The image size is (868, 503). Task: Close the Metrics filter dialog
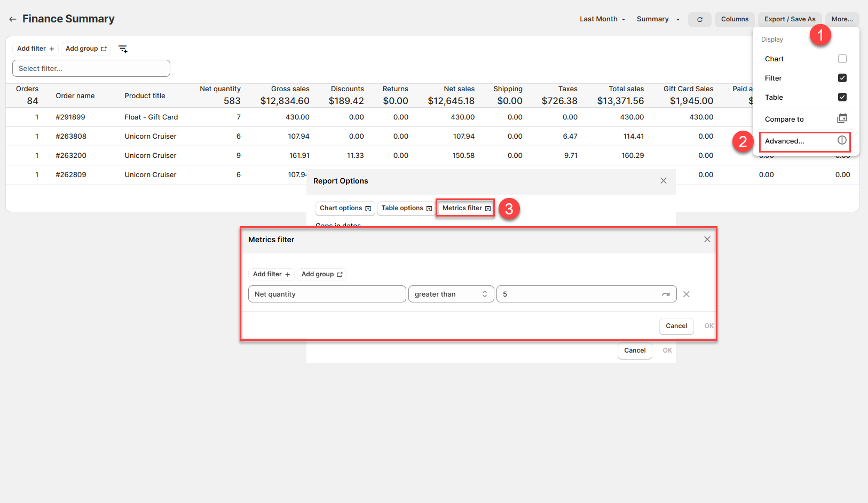click(707, 239)
